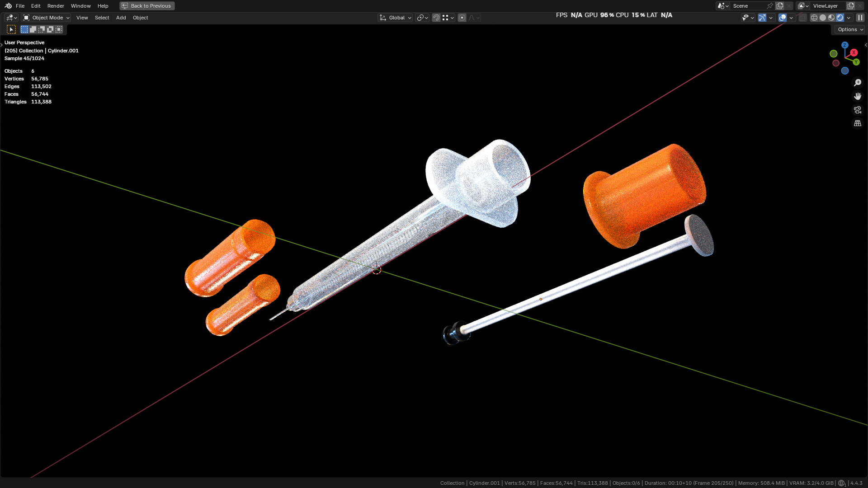Open the Scene browse icon dropdown
Screen dimensions: 868x488
click(x=722, y=6)
